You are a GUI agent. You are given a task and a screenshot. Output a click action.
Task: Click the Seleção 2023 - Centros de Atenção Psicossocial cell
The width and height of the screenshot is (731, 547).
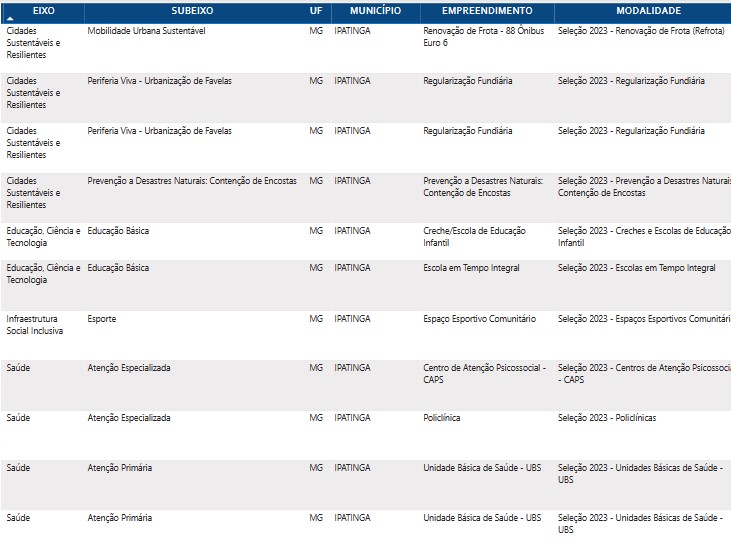tap(643, 374)
